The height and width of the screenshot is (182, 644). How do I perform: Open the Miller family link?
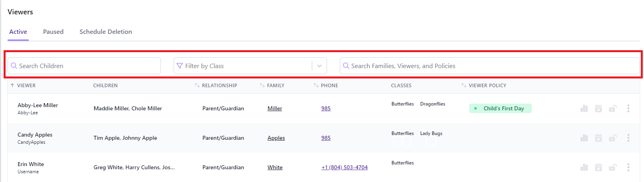[x=275, y=108]
